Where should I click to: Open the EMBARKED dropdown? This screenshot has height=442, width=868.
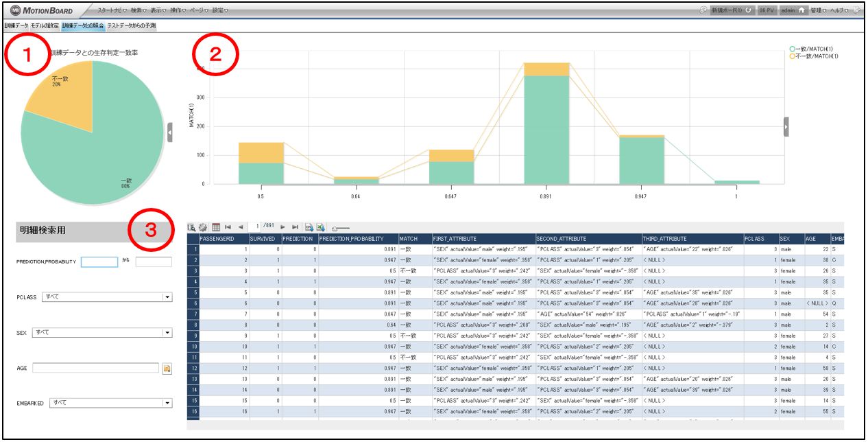pyautogui.click(x=167, y=404)
